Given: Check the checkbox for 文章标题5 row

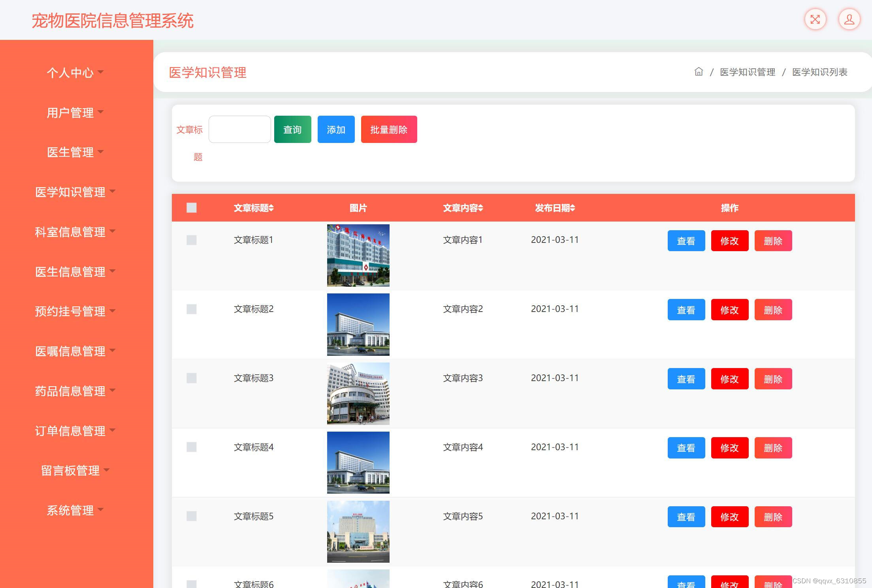Looking at the screenshot, I should pos(192,516).
